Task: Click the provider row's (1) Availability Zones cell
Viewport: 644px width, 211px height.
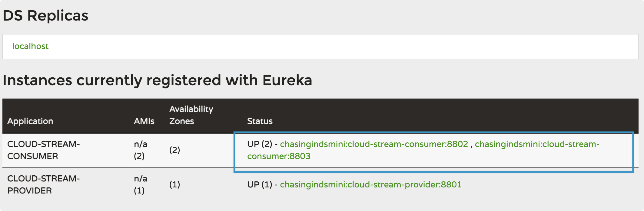Action: (x=174, y=185)
